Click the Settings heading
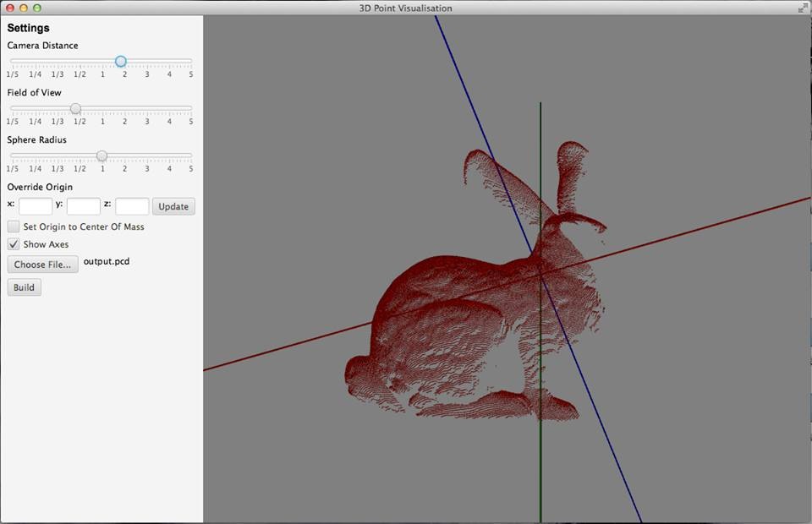 point(29,28)
